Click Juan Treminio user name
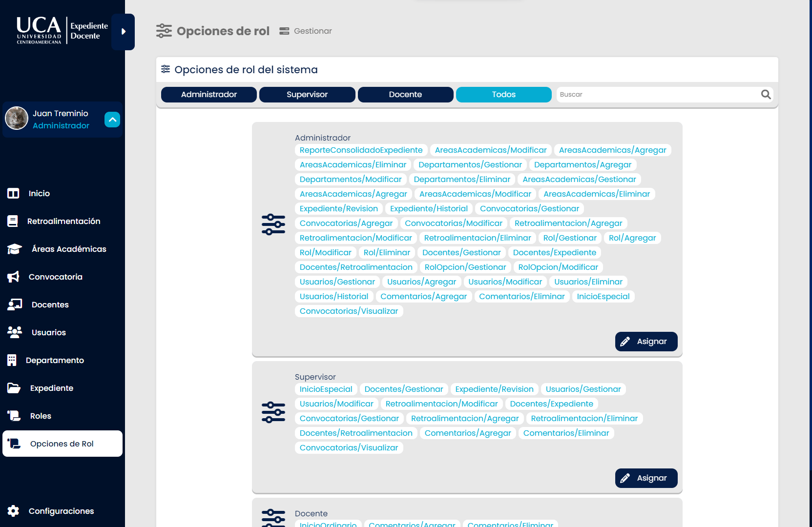This screenshot has height=527, width=812. pos(61,113)
